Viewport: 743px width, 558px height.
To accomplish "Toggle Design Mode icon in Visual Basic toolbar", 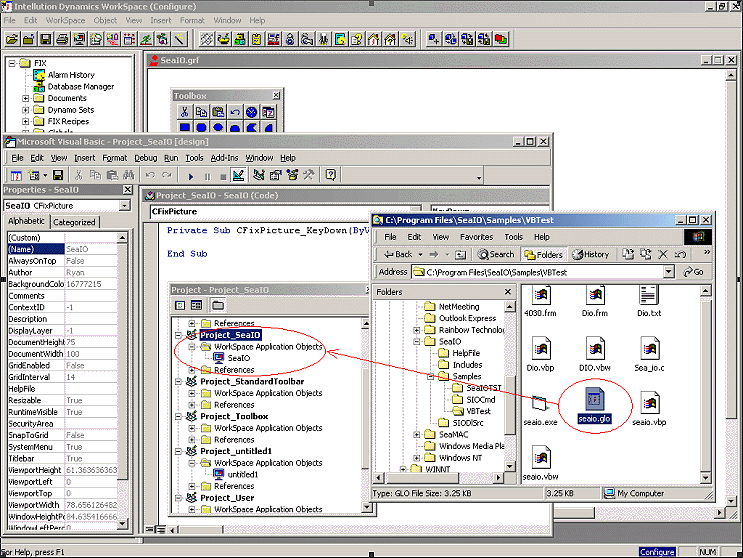I will point(238,176).
